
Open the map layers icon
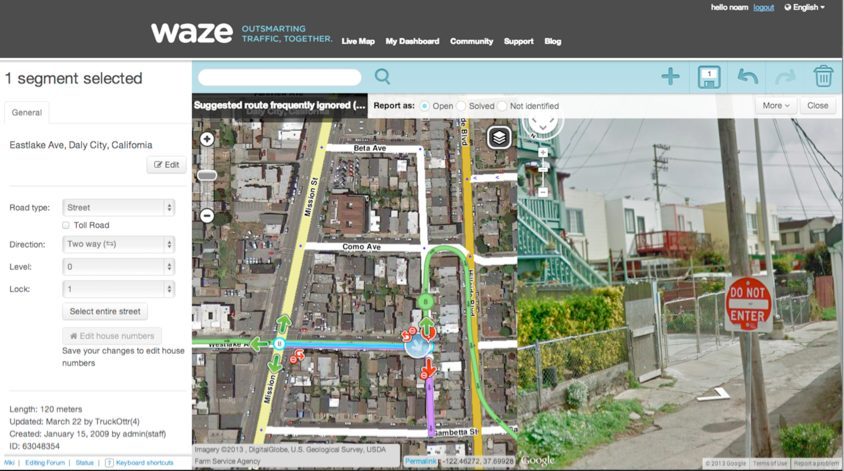[499, 138]
